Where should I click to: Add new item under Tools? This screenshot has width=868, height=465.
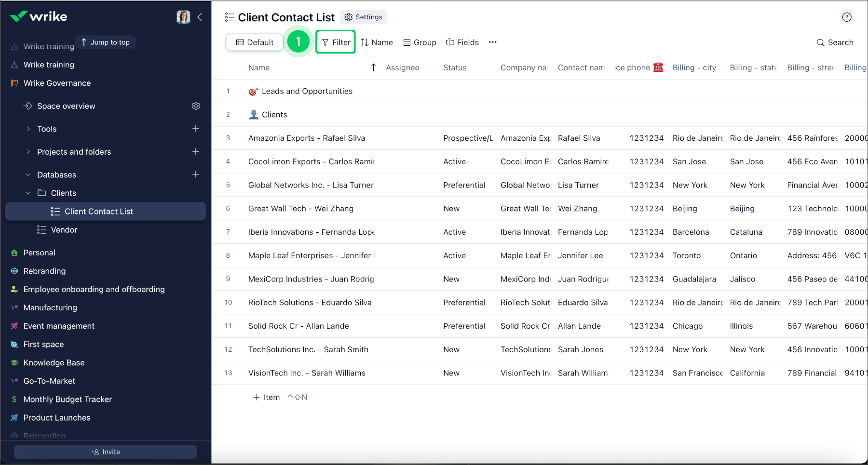(x=196, y=129)
